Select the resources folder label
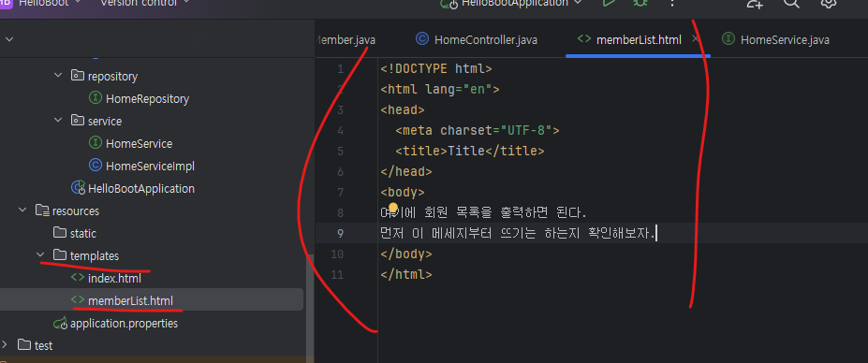Image resolution: width=868 pixels, height=363 pixels. 76,211
